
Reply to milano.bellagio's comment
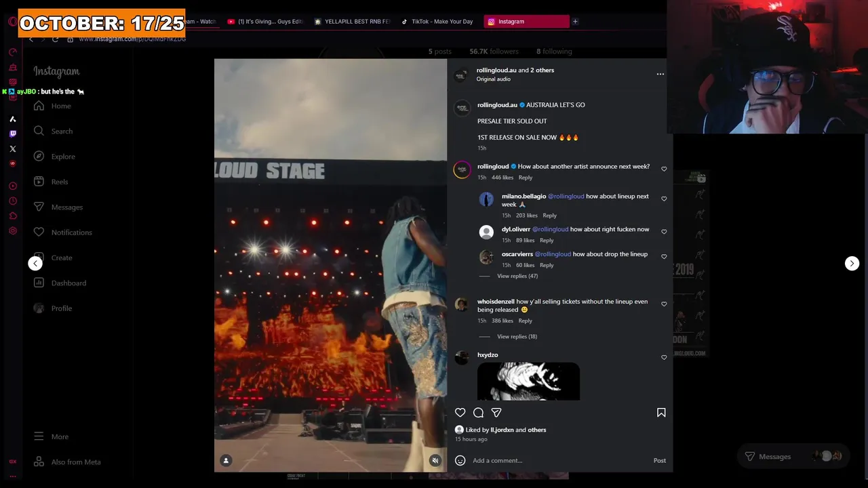click(549, 216)
